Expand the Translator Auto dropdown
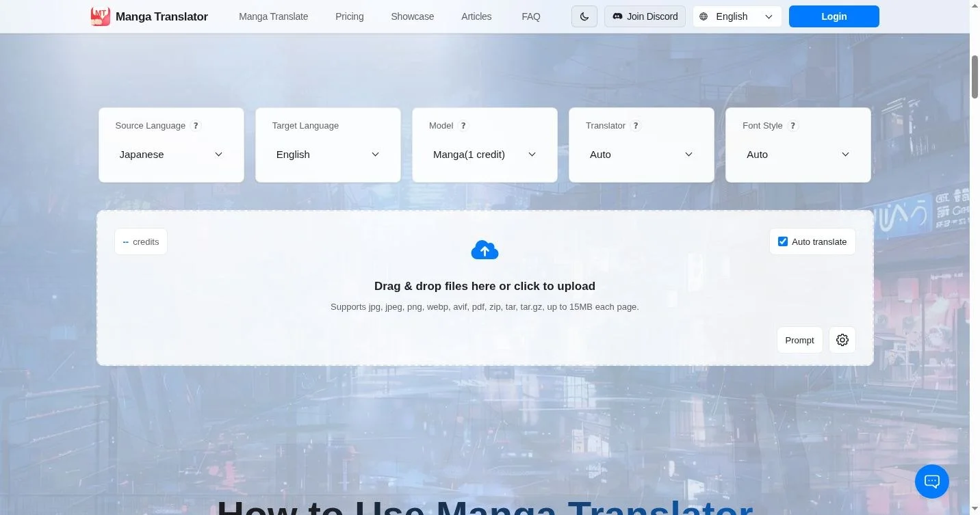Screen dimensions: 980x515 click(641, 155)
